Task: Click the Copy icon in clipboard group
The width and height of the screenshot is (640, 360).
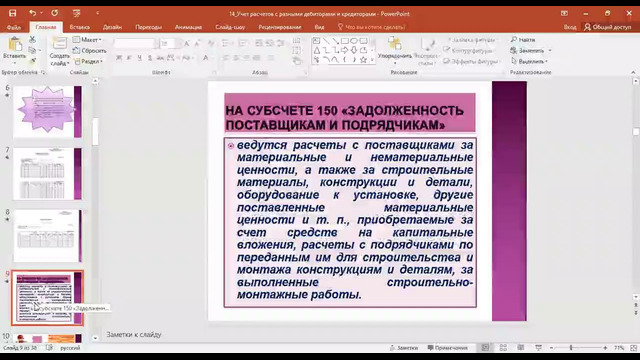Action: pos(32,50)
